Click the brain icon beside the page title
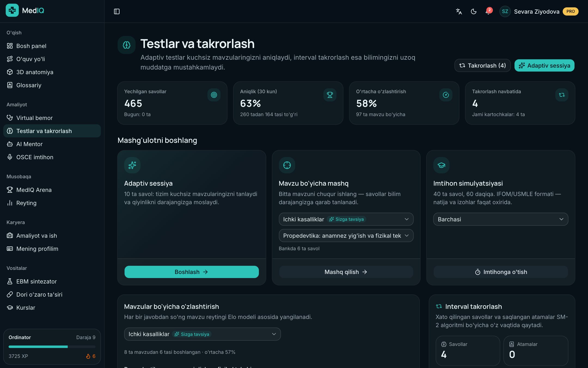The height and width of the screenshot is (368, 588). point(127,45)
